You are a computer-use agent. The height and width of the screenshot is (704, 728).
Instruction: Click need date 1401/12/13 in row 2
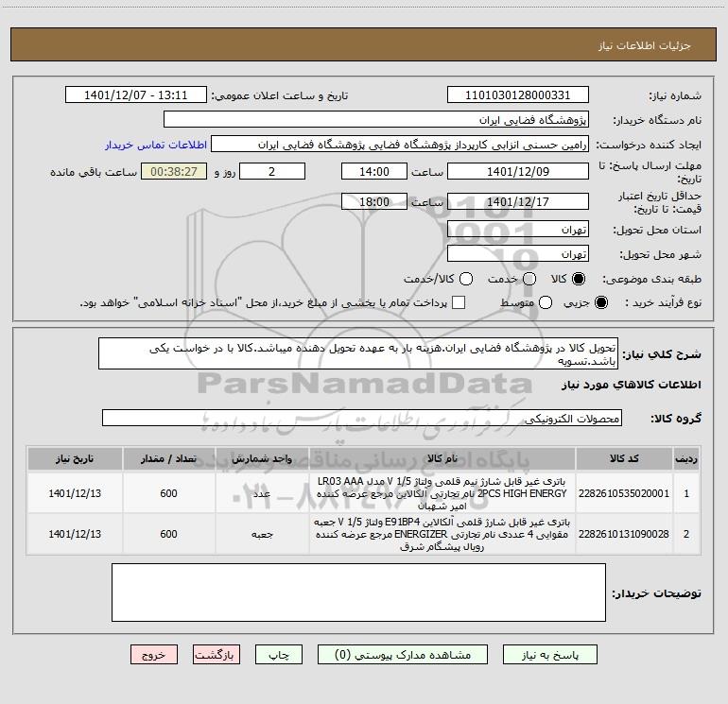[75, 534]
